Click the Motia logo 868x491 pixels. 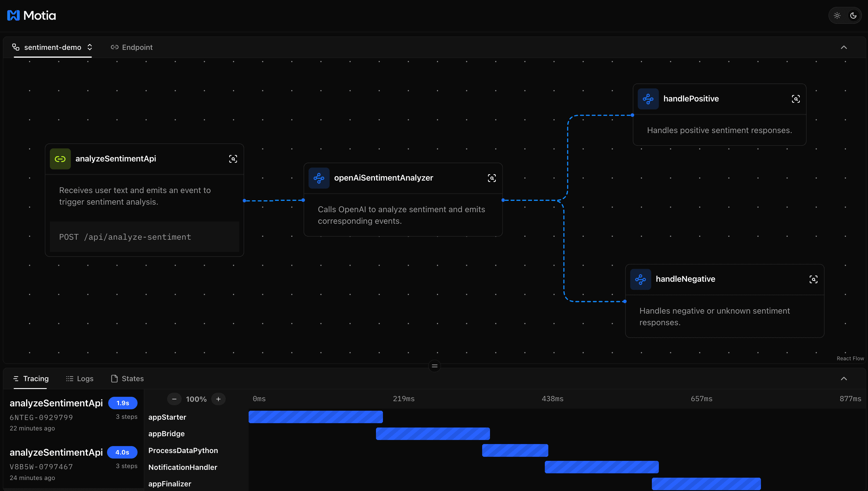32,16
